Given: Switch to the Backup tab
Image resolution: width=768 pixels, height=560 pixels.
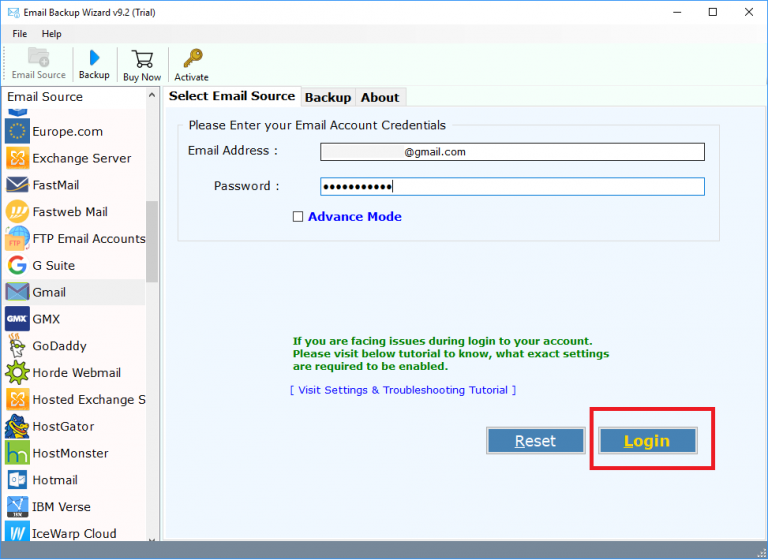Looking at the screenshot, I should pos(328,97).
